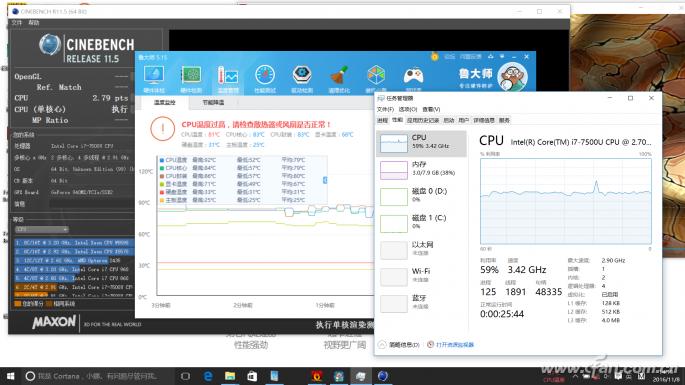Select 磁盘 1 (C:) sidebar entry
Screen dimensions: 685x385
pyautogui.click(x=421, y=223)
